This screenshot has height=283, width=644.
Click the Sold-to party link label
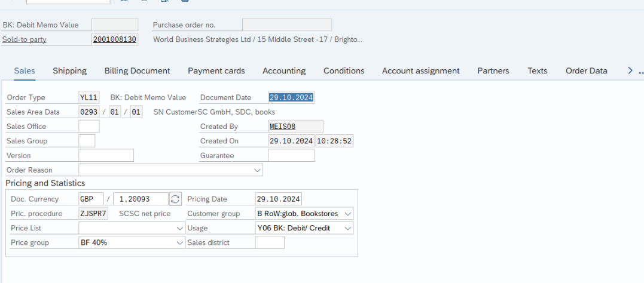[25, 39]
